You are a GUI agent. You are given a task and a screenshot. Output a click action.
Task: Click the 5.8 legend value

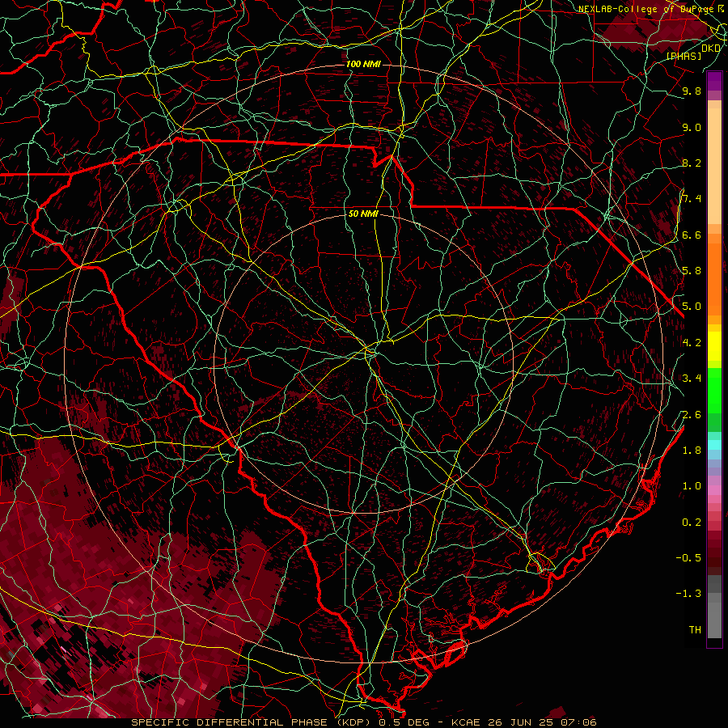tap(692, 271)
